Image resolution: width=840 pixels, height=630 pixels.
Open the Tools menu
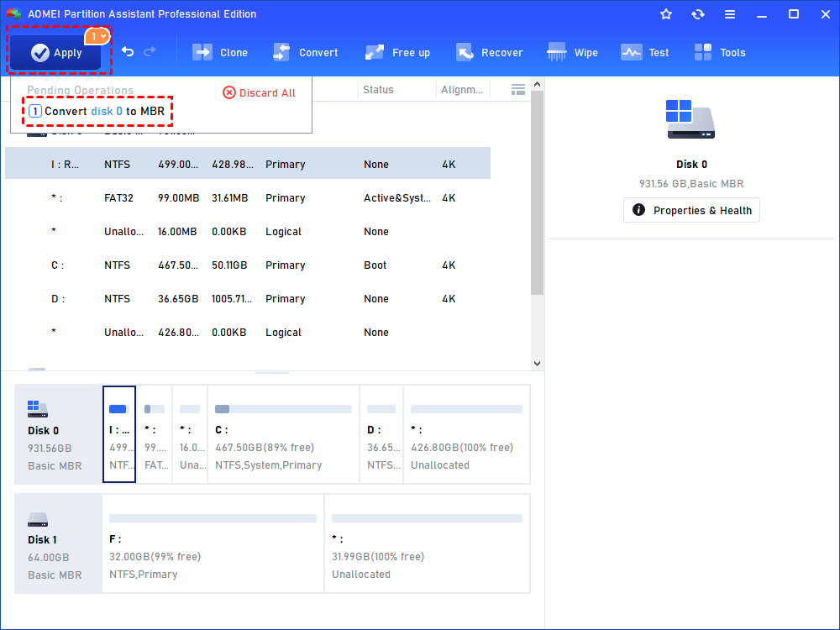pyautogui.click(x=720, y=52)
